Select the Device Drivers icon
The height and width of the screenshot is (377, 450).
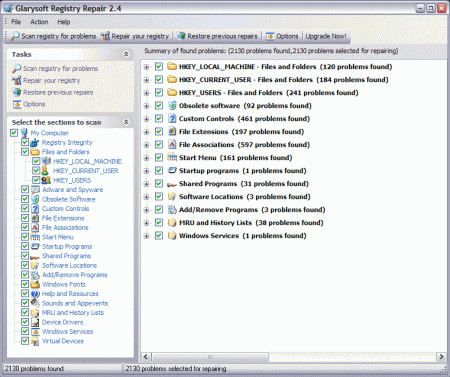coord(35,322)
